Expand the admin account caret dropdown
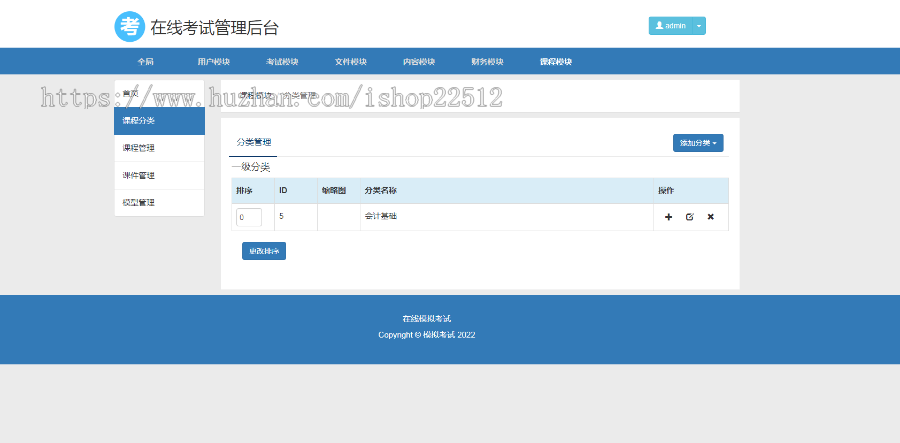This screenshot has width=900, height=443. [699, 26]
